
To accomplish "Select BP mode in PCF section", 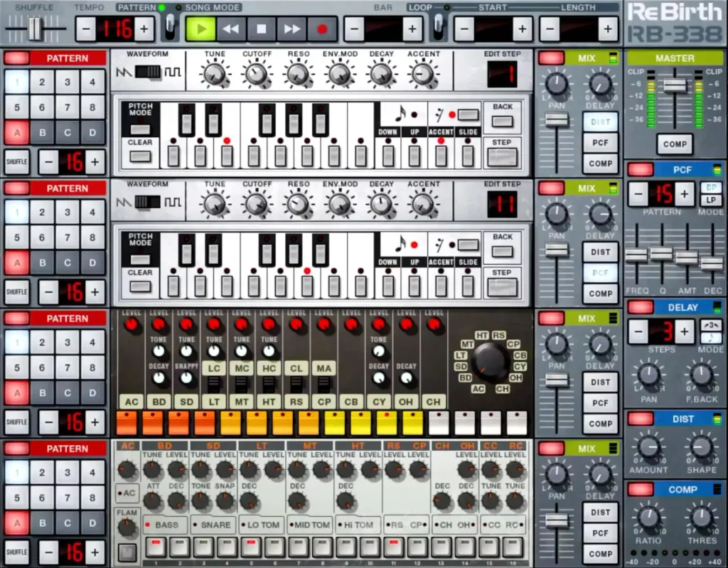I will tap(711, 188).
